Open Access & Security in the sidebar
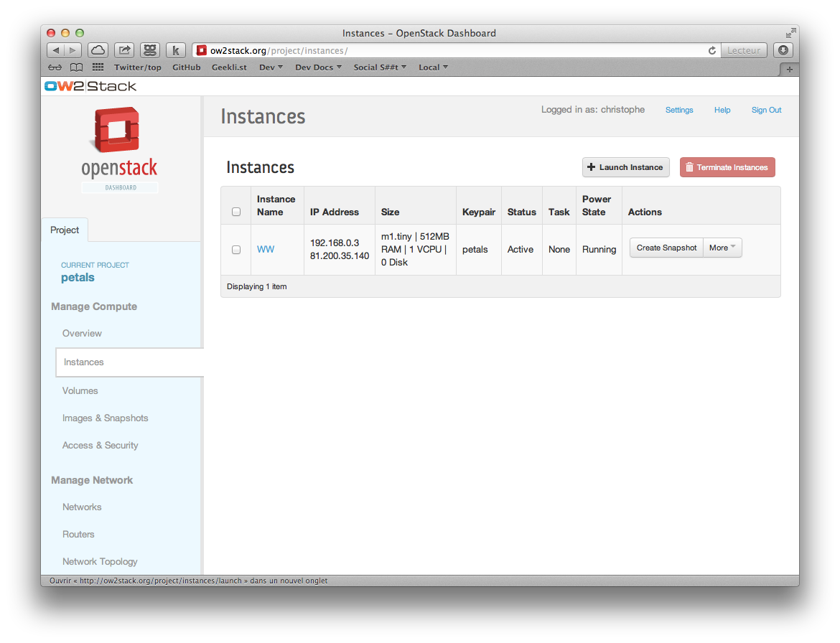The width and height of the screenshot is (840, 643). [101, 446]
